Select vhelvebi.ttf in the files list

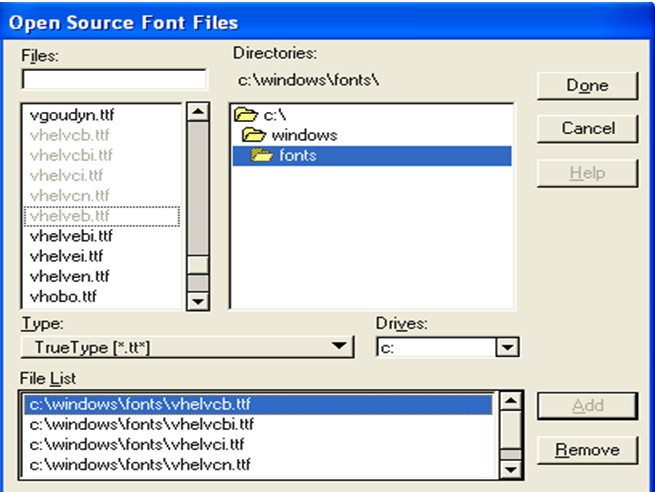pyautogui.click(x=72, y=236)
